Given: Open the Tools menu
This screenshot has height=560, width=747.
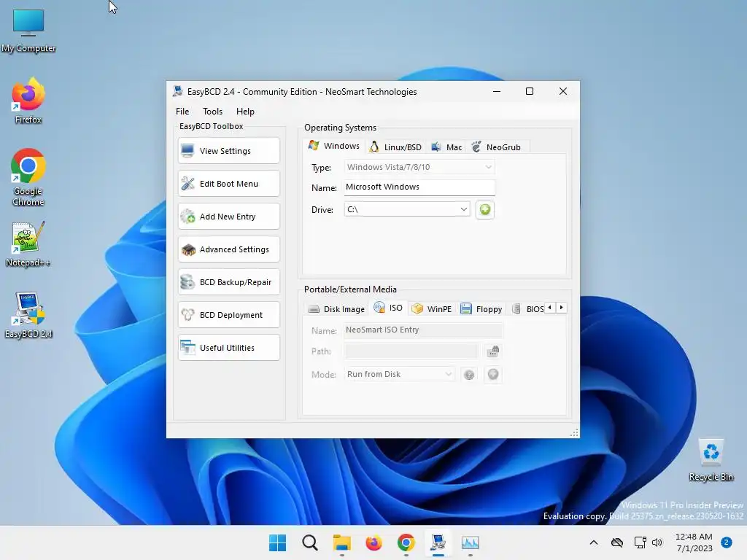Looking at the screenshot, I should click(x=212, y=112).
